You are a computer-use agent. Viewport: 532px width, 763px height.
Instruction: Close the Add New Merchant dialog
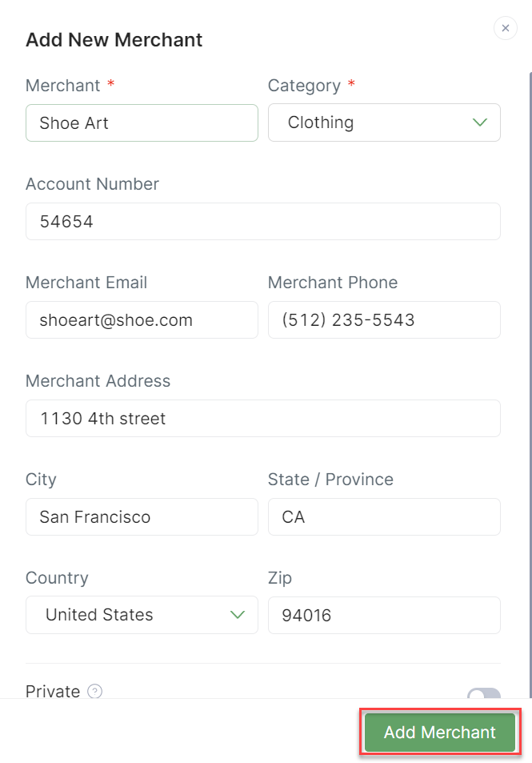pyautogui.click(x=505, y=29)
